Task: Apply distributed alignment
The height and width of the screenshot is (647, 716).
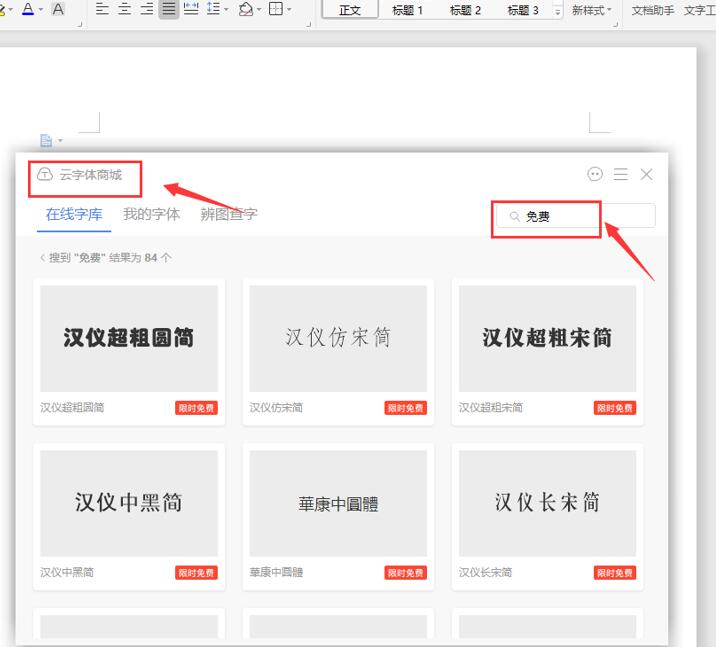Action: click(191, 9)
